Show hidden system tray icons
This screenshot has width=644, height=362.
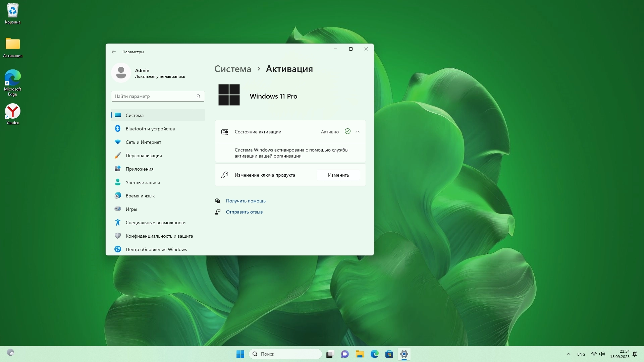point(568,354)
